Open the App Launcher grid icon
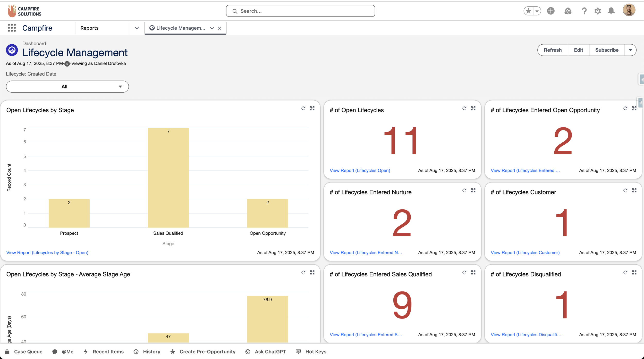Screen dimensions: 644x359 point(12,28)
